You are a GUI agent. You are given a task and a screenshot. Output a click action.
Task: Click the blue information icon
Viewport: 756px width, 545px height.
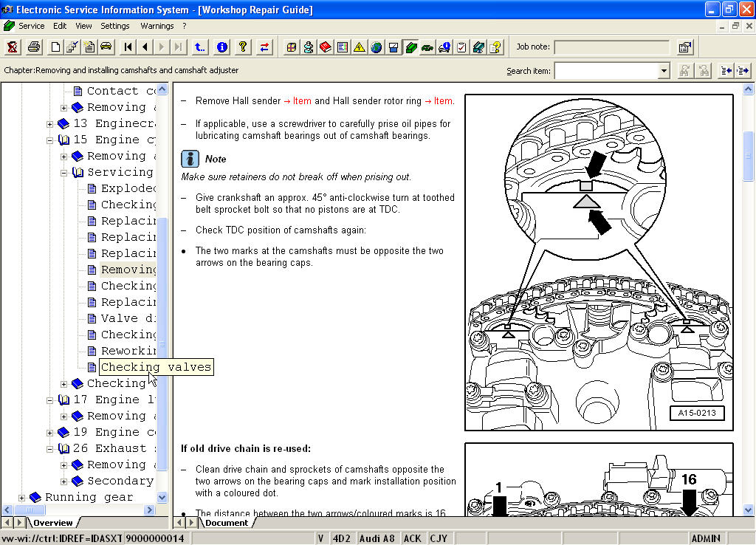(x=221, y=47)
